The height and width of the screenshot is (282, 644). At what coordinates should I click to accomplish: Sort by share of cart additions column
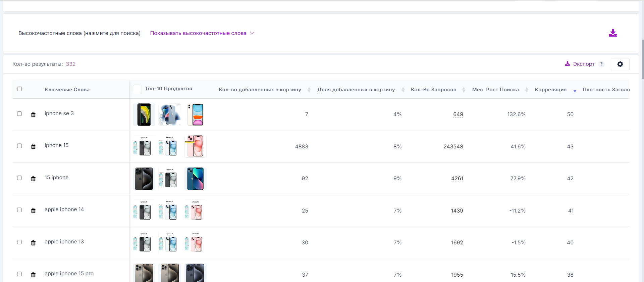403,90
